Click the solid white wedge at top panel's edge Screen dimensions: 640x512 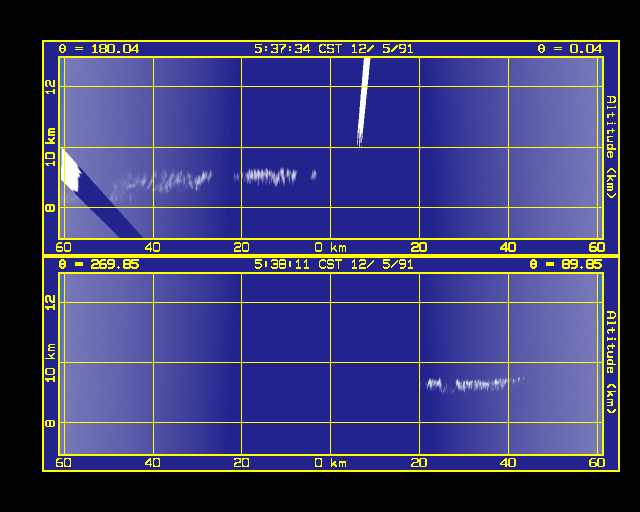[69, 171]
